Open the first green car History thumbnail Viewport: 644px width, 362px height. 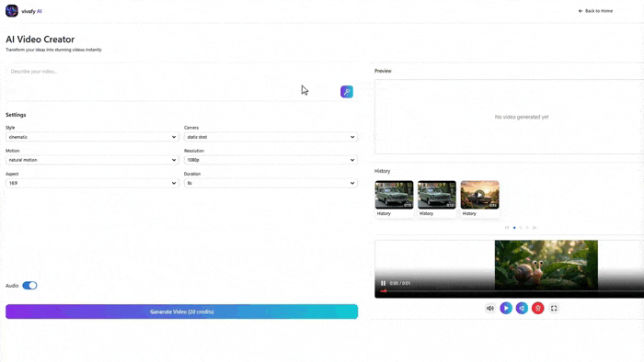pyautogui.click(x=394, y=195)
